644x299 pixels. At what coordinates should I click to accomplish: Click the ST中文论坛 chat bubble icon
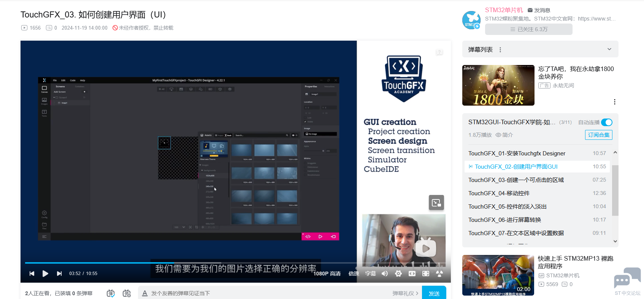(x=627, y=278)
